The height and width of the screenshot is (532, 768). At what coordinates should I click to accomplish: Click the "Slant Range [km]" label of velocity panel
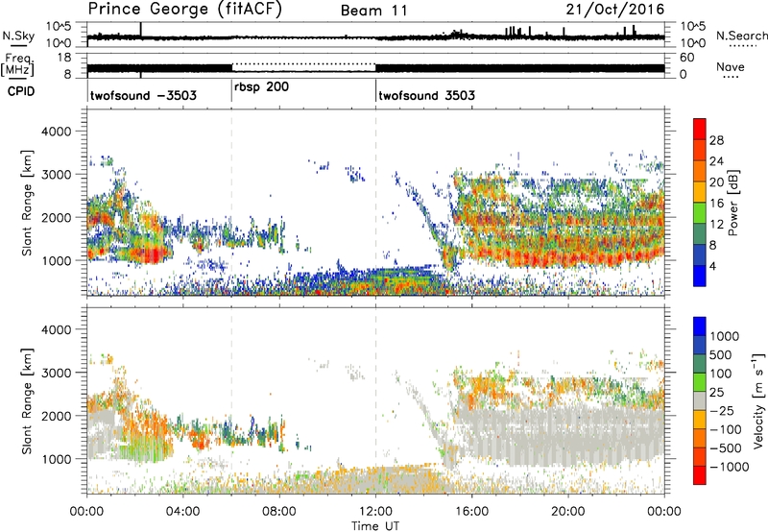[x=27, y=401]
